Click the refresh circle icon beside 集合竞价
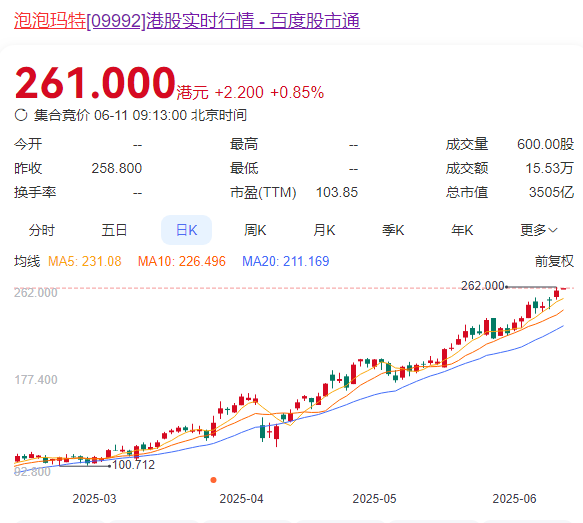Screen dimensions: 583x523 click(21, 115)
